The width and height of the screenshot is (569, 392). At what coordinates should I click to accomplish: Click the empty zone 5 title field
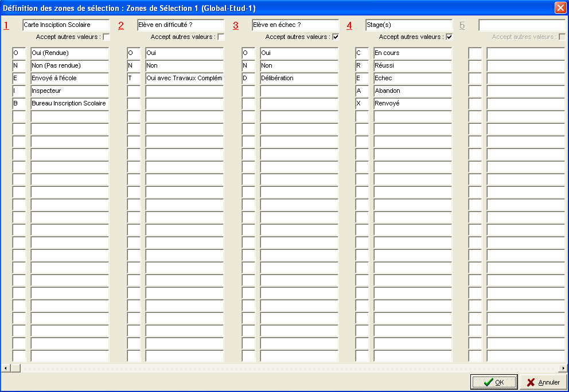coord(522,25)
